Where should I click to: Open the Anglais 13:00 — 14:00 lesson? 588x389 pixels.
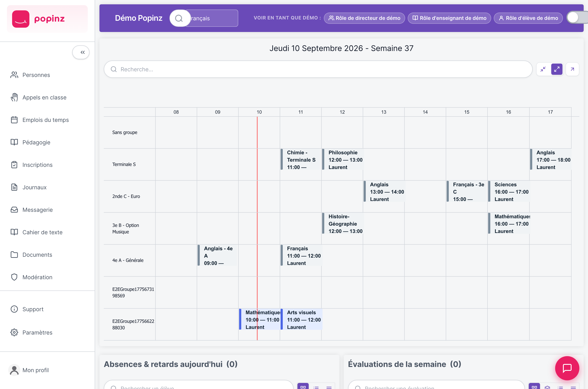coord(384,191)
